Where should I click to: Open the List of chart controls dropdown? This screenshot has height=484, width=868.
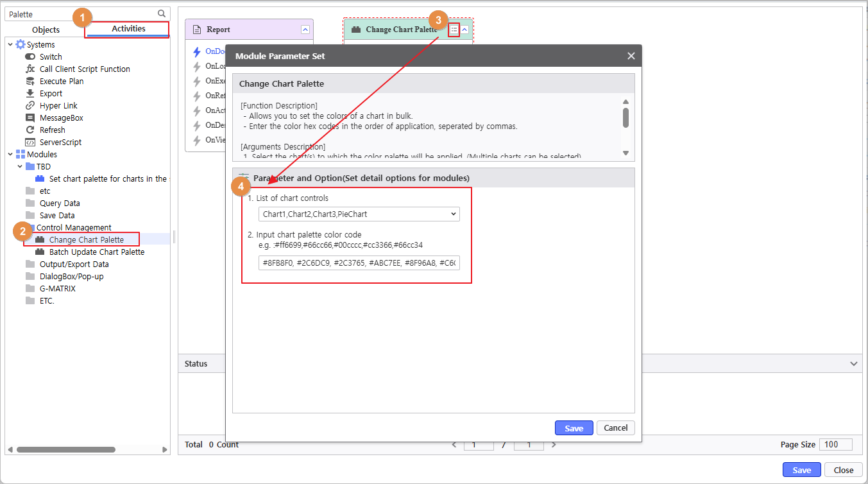(x=359, y=214)
